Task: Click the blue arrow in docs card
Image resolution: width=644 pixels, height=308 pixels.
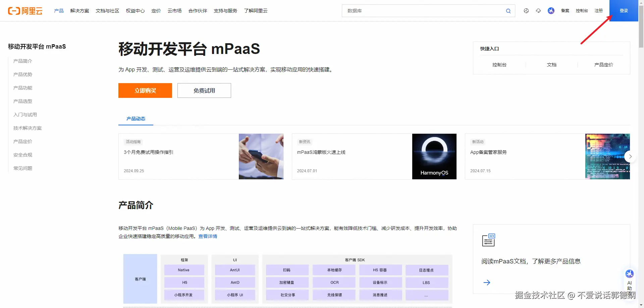Action: [487, 283]
